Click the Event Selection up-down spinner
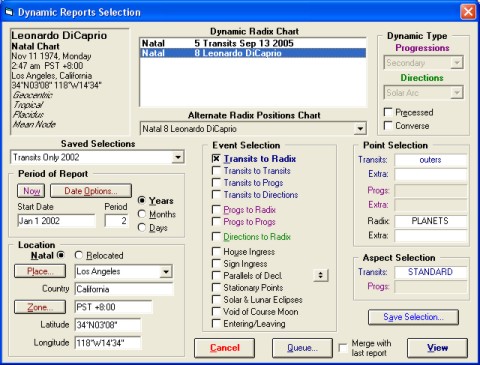 pos(320,275)
